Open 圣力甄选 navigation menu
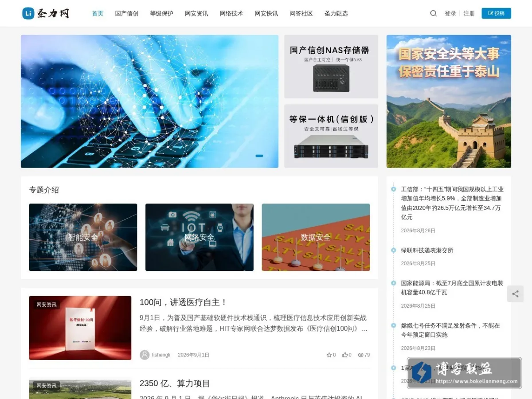 pyautogui.click(x=336, y=13)
